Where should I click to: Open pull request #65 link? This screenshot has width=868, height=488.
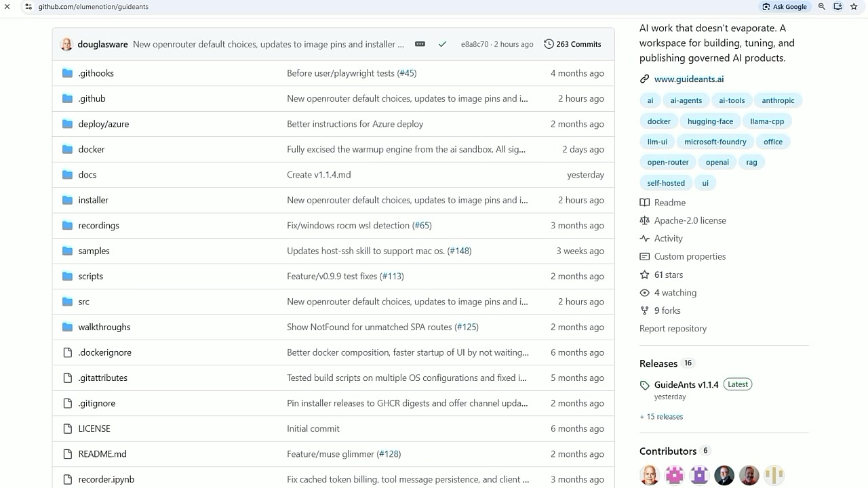click(x=422, y=226)
